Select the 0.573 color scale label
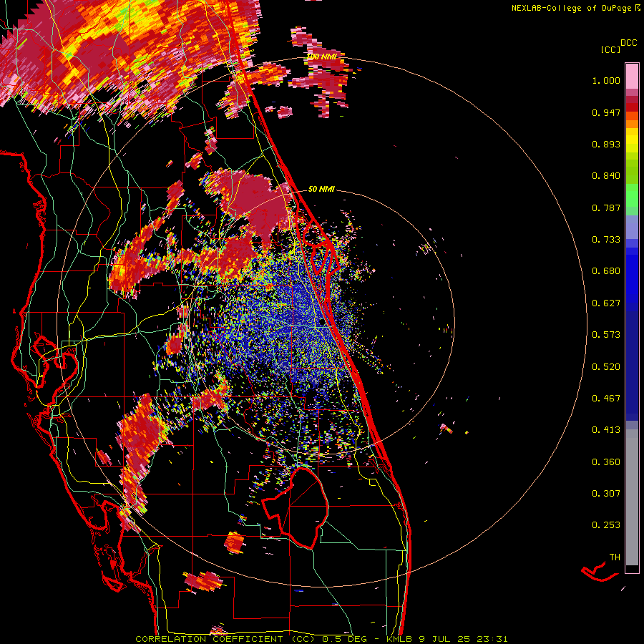Screen dimensions: 644x644 (606, 335)
